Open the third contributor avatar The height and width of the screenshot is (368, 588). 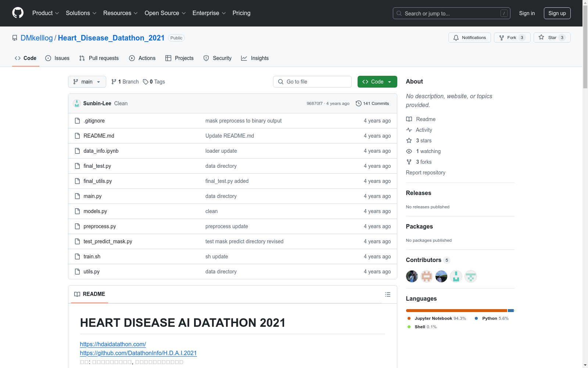(441, 276)
